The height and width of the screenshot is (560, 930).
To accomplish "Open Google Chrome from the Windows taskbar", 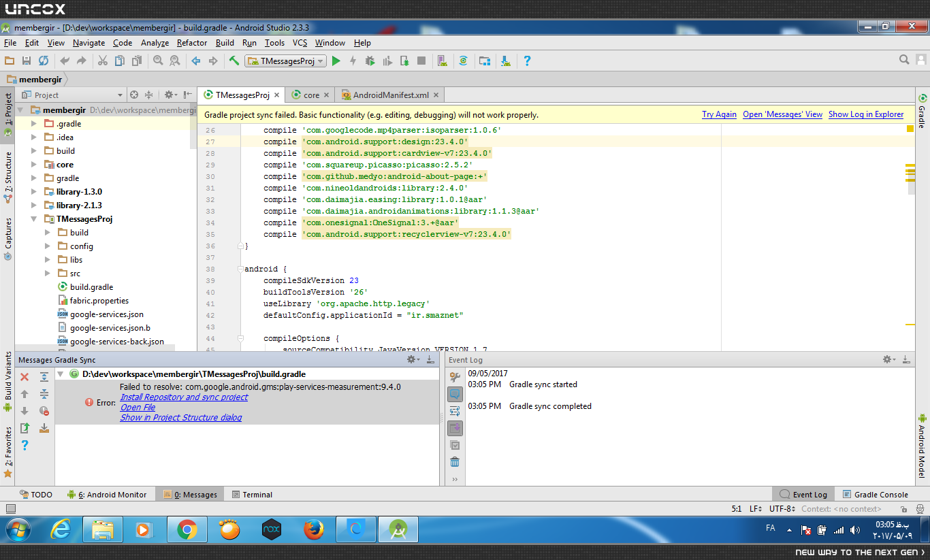I will 187,529.
